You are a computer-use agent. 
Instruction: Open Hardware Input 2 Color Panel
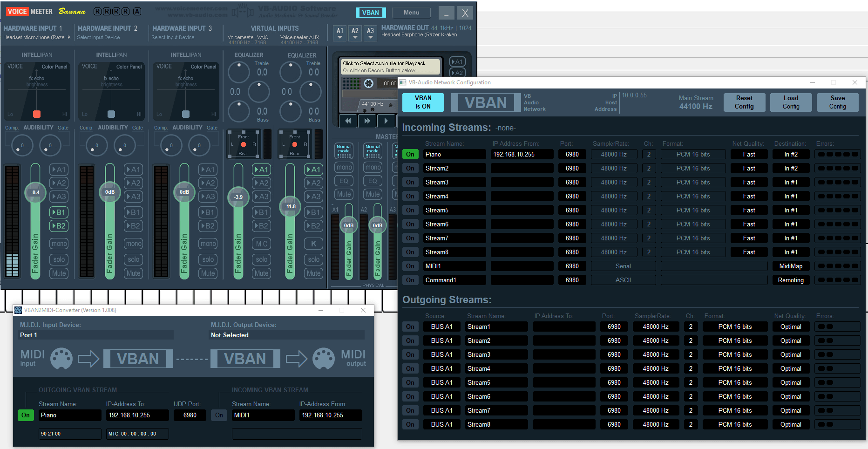pos(129,67)
